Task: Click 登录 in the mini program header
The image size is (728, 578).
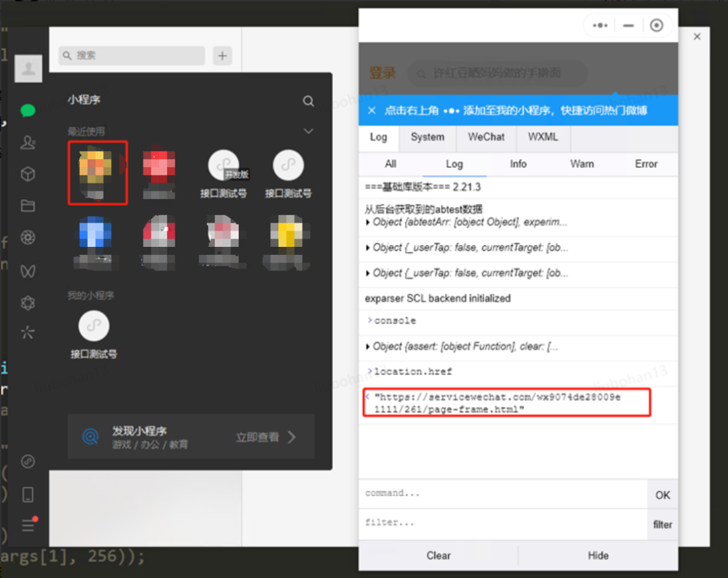Action: click(382, 73)
